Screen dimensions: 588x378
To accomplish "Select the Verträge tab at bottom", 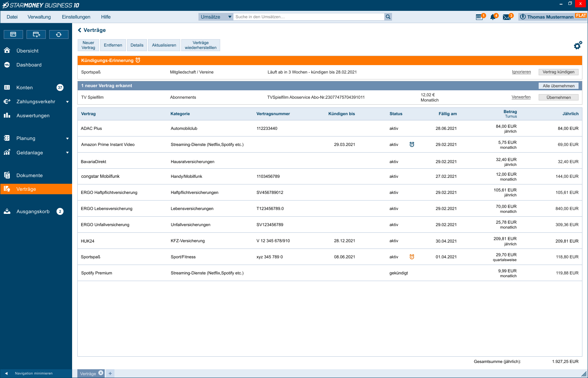I will 88,373.
